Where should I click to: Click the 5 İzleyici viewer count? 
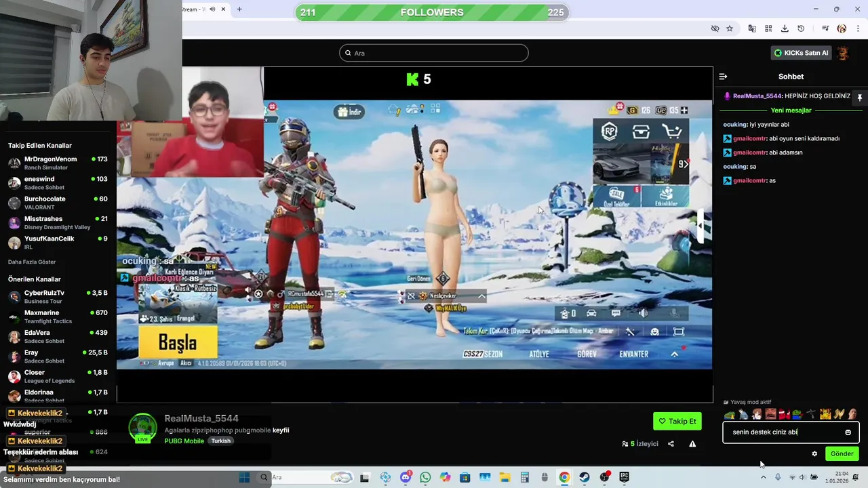(x=640, y=444)
